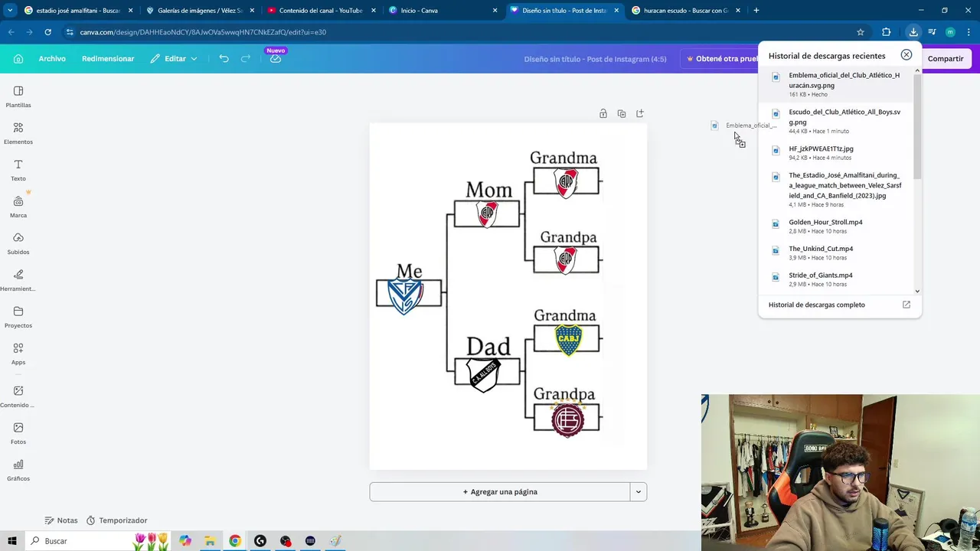
Task: Switch to Contenido del canal YouTube tab
Action: [322, 11]
